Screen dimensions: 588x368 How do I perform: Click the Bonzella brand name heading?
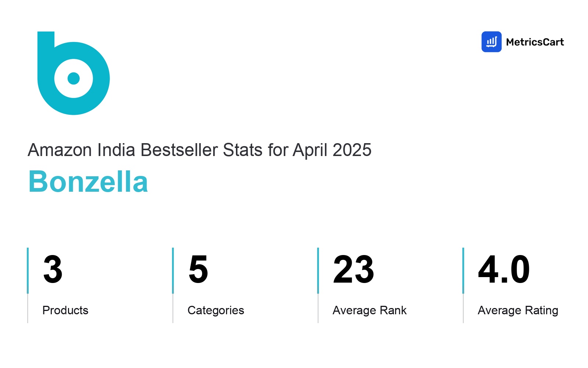(x=88, y=181)
